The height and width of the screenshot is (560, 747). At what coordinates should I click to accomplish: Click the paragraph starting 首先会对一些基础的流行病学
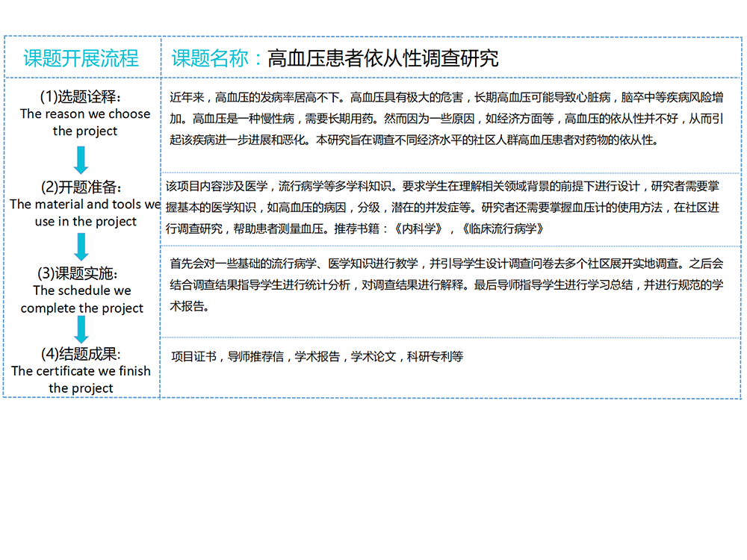coord(447,284)
